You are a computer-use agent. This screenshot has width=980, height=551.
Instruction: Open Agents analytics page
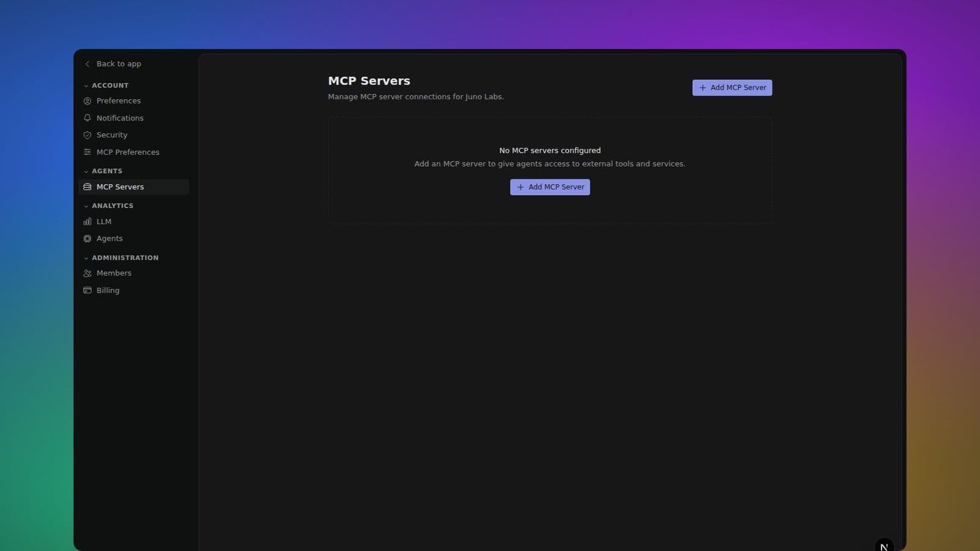[x=134, y=239]
